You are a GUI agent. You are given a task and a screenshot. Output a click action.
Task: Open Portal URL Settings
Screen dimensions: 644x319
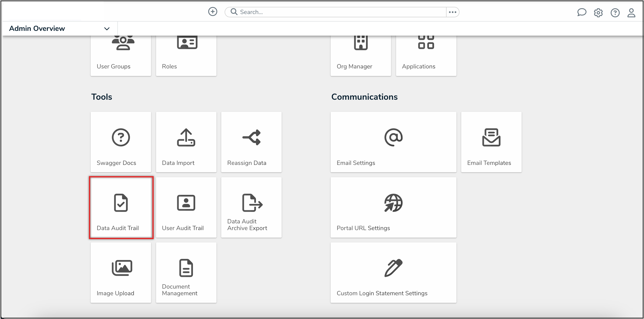(x=393, y=207)
